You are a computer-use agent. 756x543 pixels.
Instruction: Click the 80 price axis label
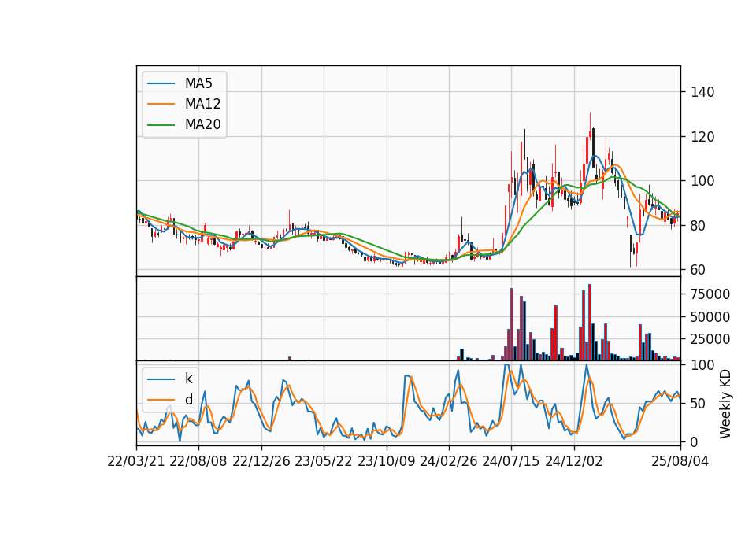coord(699,226)
